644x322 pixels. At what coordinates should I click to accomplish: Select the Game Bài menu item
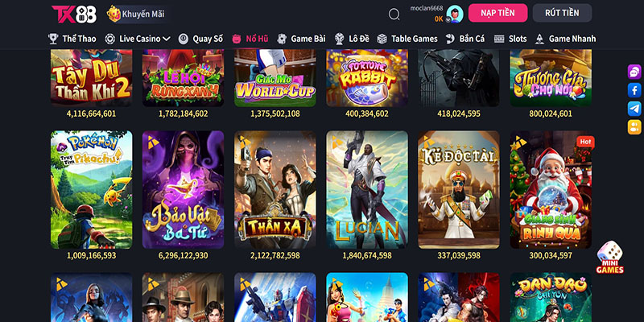[301, 39]
